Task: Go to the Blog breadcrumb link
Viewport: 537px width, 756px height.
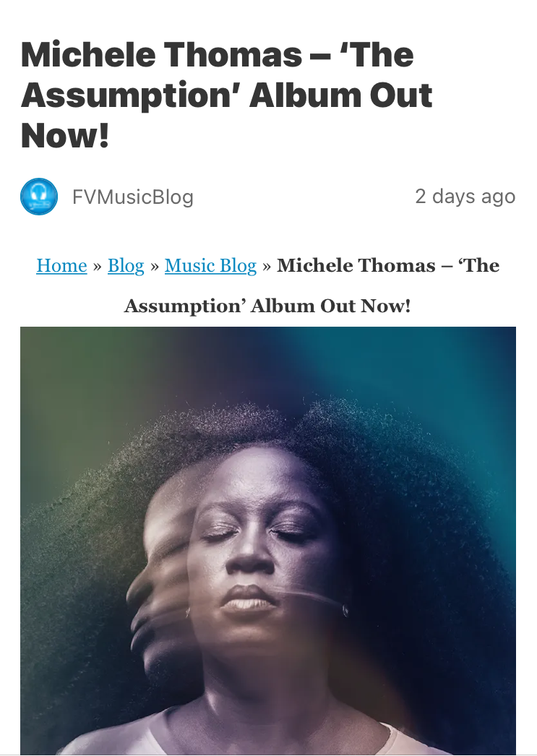Action: pyautogui.click(x=126, y=266)
